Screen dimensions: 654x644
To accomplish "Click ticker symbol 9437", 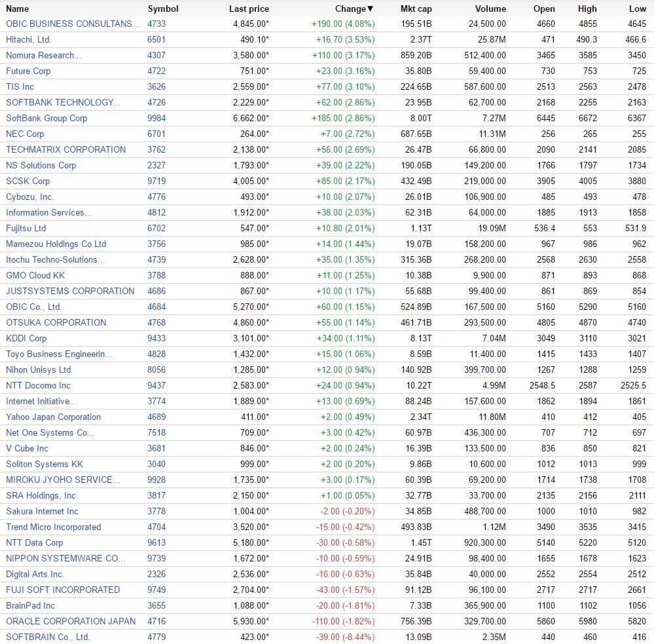I will [156, 386].
